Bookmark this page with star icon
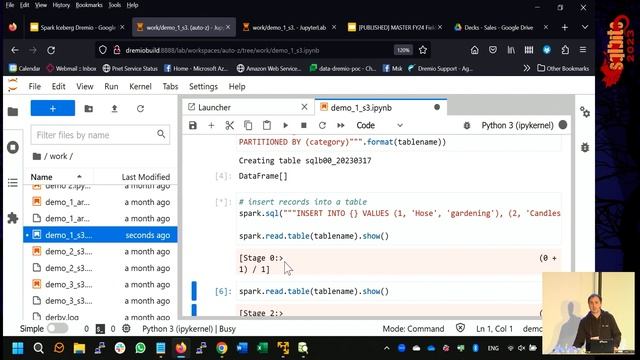This screenshot has width=640, height=360. pos(423,50)
